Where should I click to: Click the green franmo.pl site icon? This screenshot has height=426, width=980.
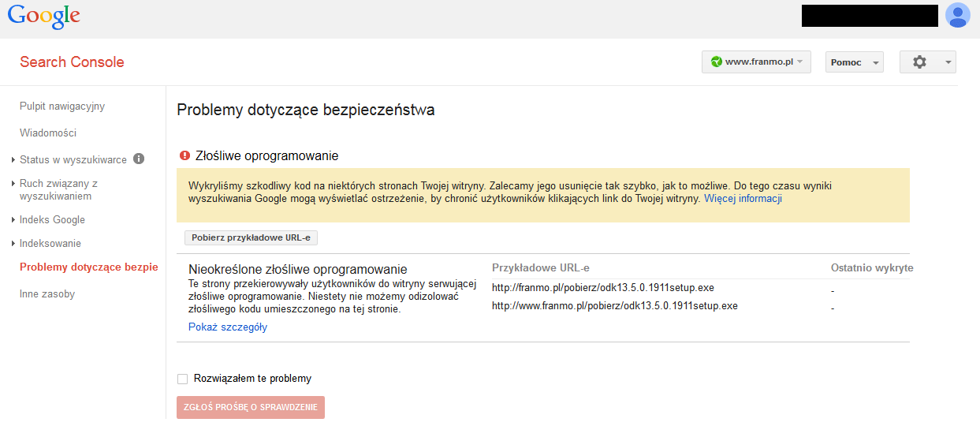pyautogui.click(x=716, y=62)
